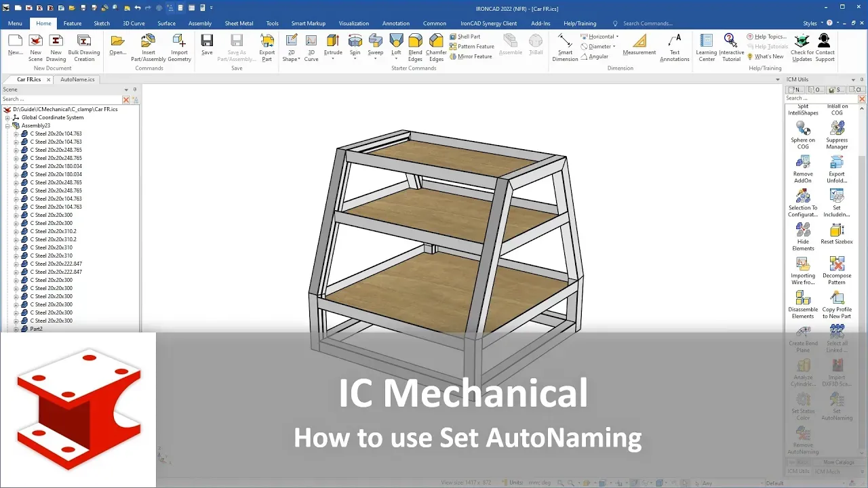Click the Scene browser search field
Viewport: 868px width, 488px height.
(x=62, y=99)
